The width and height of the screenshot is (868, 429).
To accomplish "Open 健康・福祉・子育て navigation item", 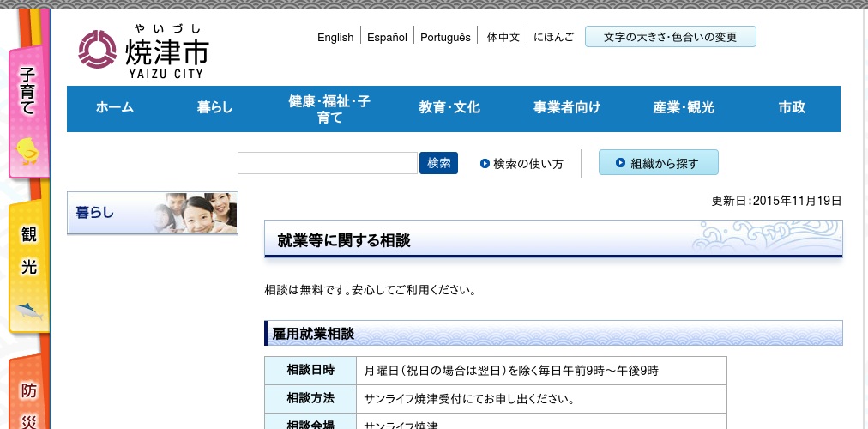I will coord(329,109).
